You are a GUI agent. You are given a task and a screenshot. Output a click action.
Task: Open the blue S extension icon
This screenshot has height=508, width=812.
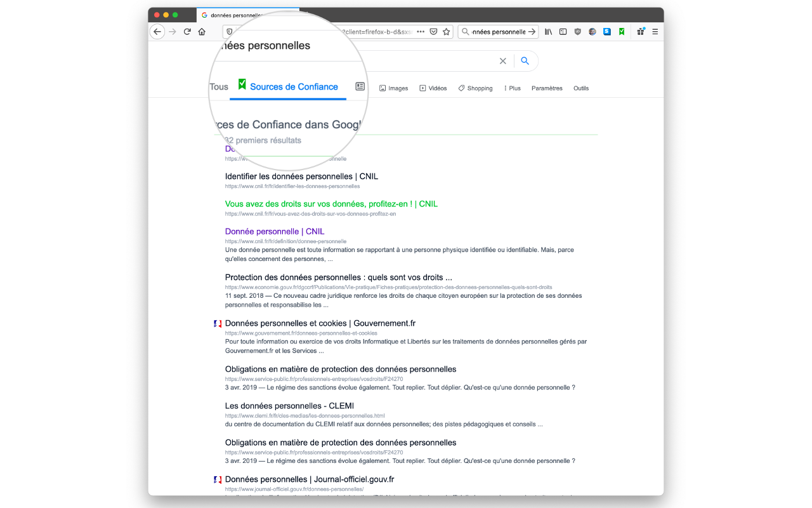click(x=607, y=32)
